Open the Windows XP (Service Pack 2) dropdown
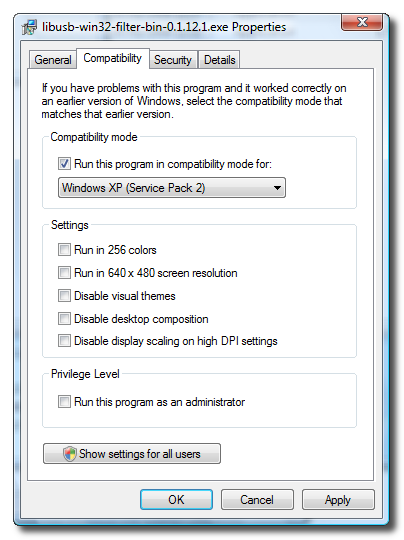Image resolution: width=404 pixels, height=540 pixels. point(172,188)
